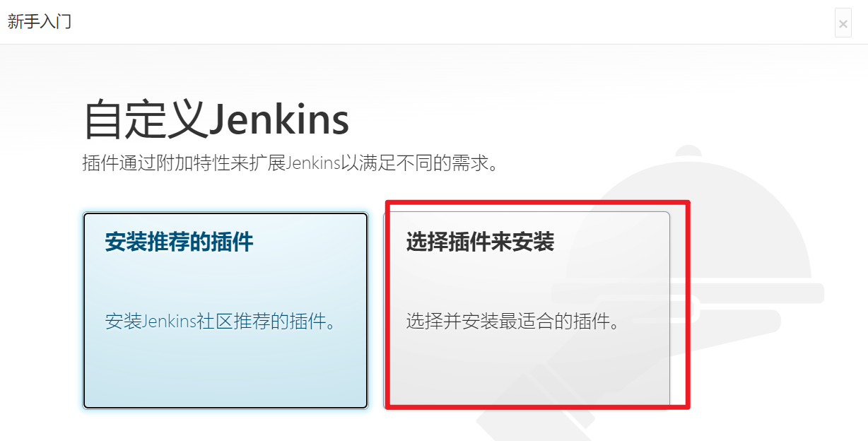Click the word Jenkins in the main heading
This screenshot has height=441, width=868.
(x=278, y=120)
